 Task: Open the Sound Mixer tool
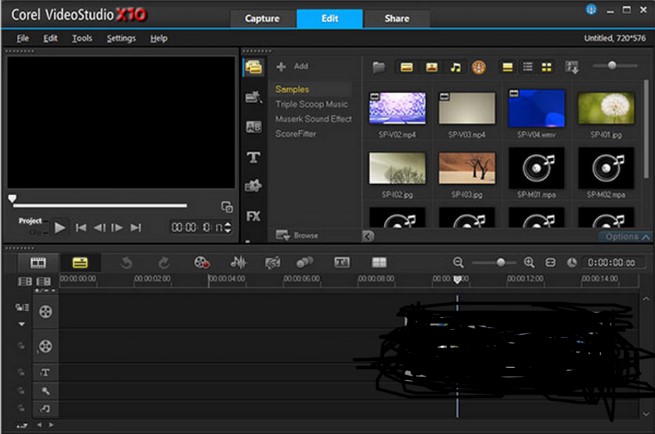[x=238, y=262]
